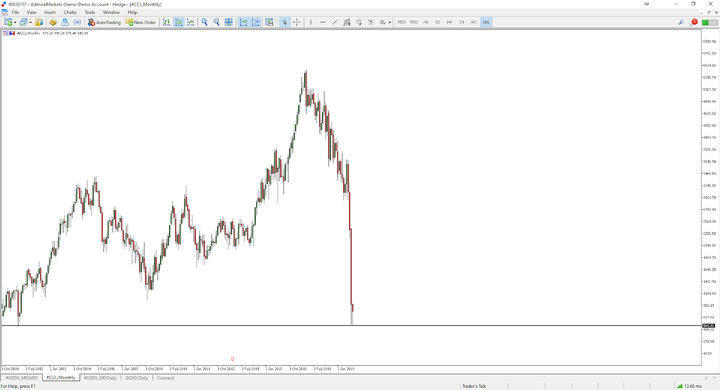Open the Insert menu
The width and height of the screenshot is (720, 390).
(50, 12)
